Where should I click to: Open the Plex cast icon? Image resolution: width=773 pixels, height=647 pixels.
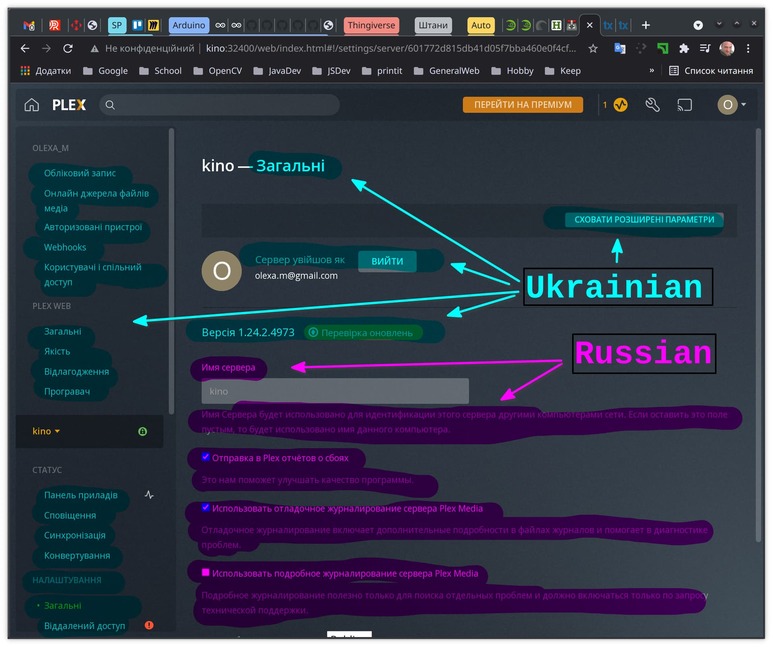(x=684, y=105)
